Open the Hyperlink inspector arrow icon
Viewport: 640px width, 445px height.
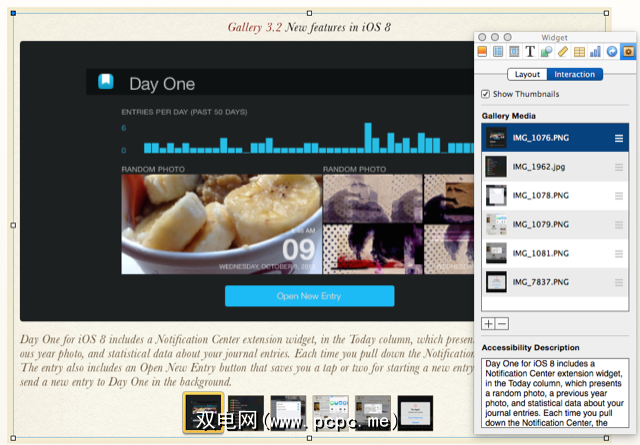pyautogui.click(x=612, y=51)
